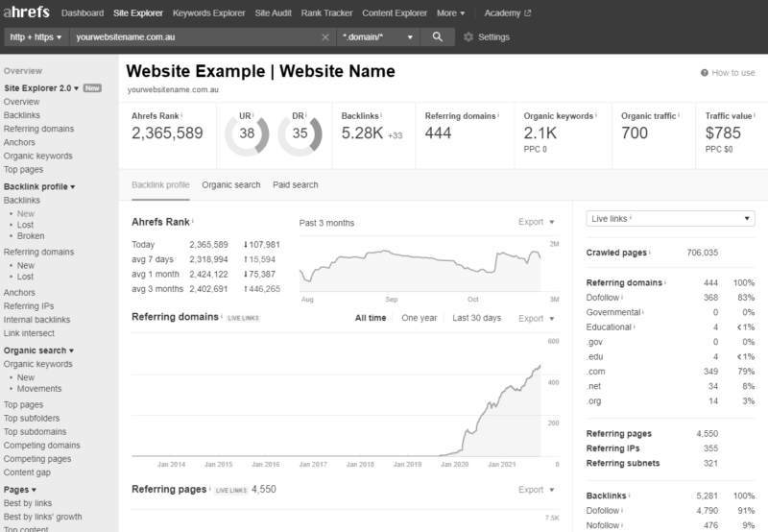768x532 pixels.
Task: Clear the URL field with X
Action: (325, 37)
